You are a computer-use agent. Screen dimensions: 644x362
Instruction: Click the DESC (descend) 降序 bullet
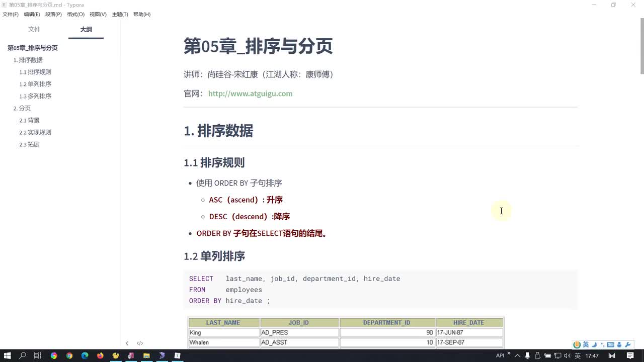(x=250, y=216)
